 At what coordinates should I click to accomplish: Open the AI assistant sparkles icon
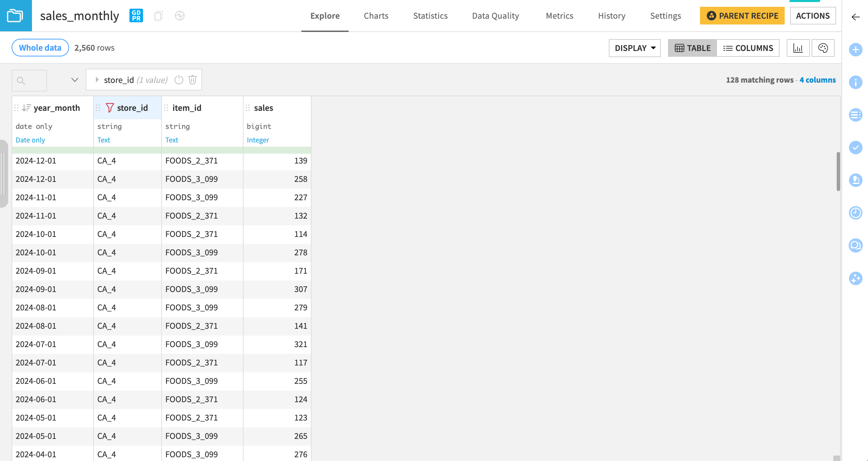tap(856, 278)
